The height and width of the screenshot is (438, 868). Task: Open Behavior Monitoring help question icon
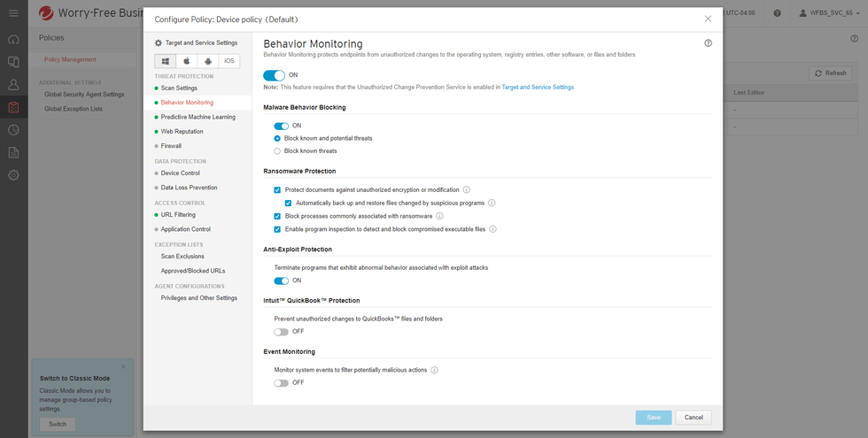point(708,43)
